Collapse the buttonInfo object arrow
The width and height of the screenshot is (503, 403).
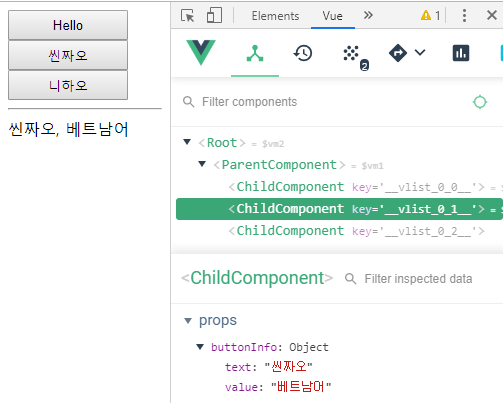(200, 347)
